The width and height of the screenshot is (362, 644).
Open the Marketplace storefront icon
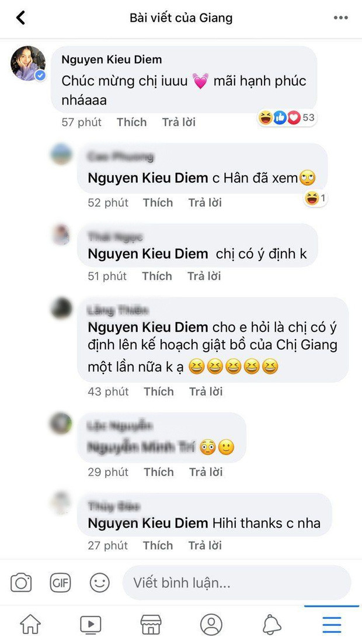point(150,624)
